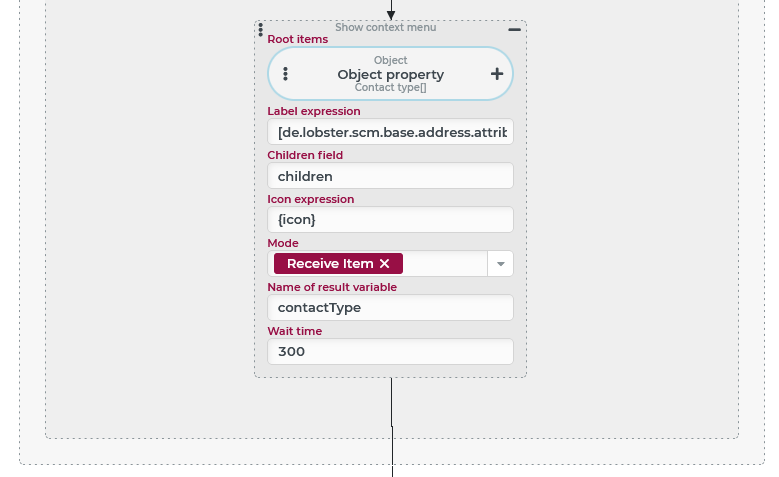Open the Object property three-dot options

285,74
